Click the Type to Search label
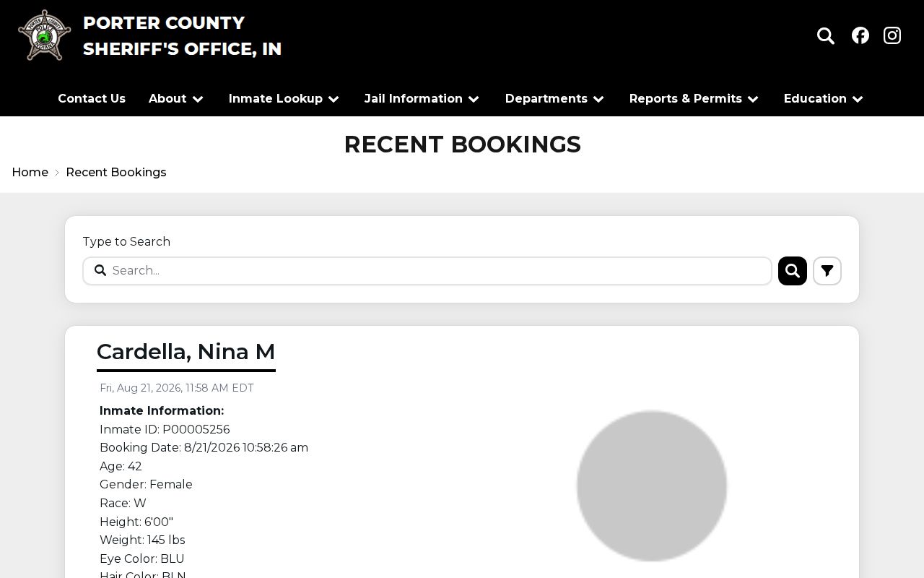The width and height of the screenshot is (924, 578). pos(126,241)
